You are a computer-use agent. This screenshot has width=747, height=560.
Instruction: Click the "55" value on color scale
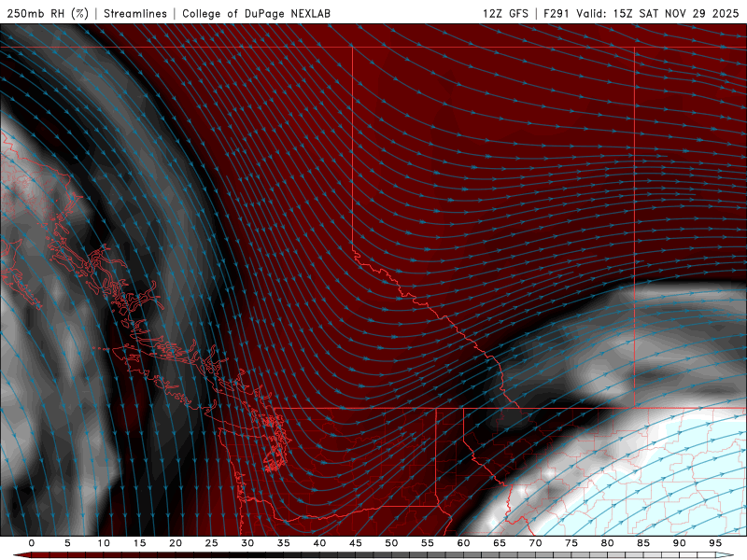pos(428,543)
